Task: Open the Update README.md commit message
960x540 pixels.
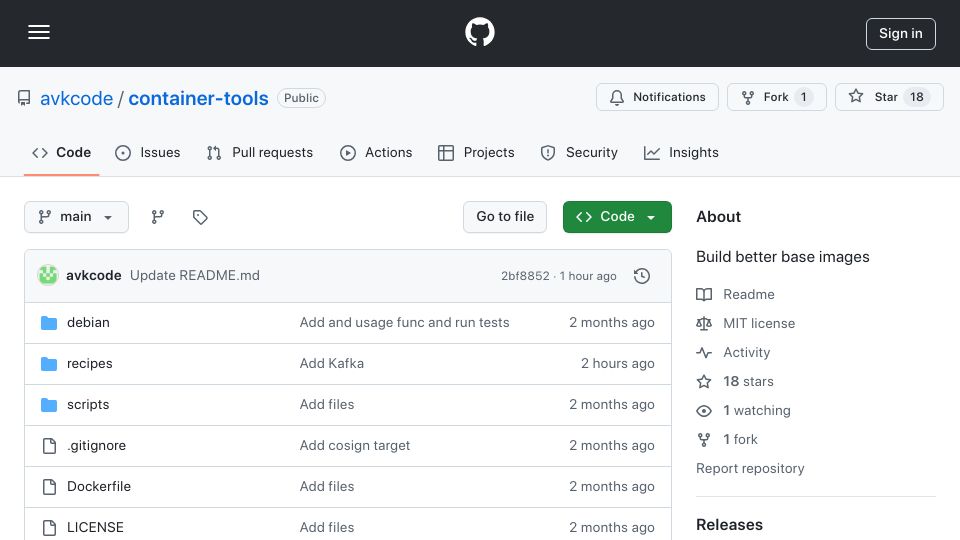Action: pyautogui.click(x=195, y=276)
